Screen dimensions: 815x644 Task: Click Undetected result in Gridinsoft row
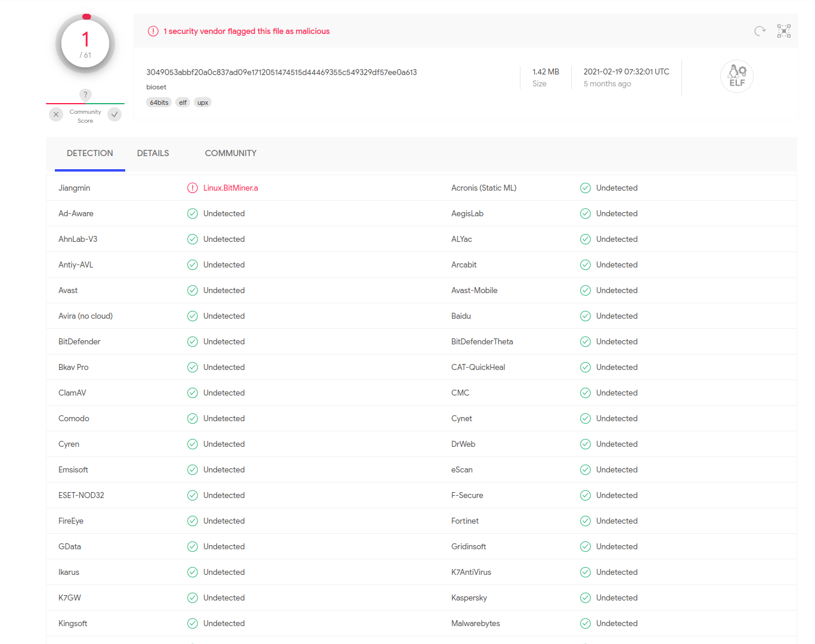coord(617,546)
